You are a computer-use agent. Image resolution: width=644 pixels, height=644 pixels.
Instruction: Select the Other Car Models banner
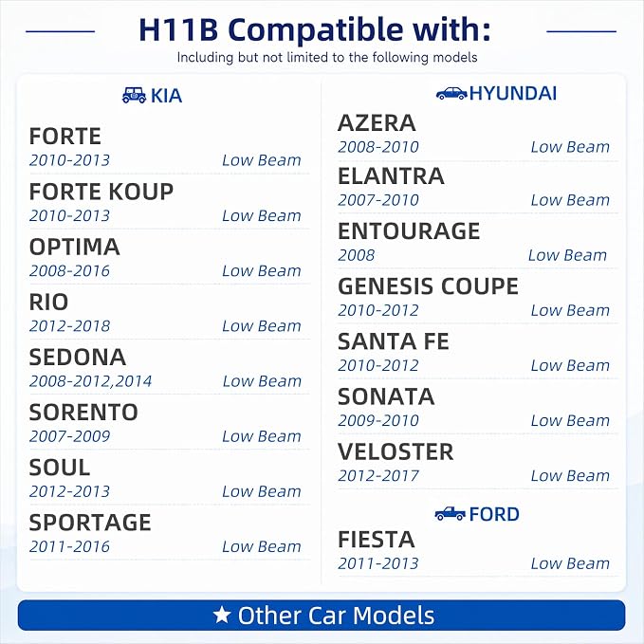322,615
